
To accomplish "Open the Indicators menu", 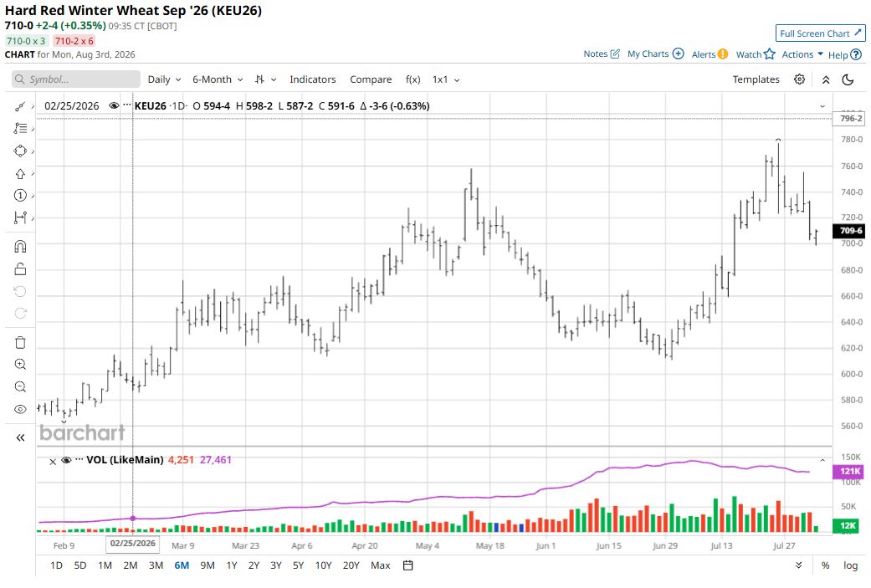I will click(313, 79).
